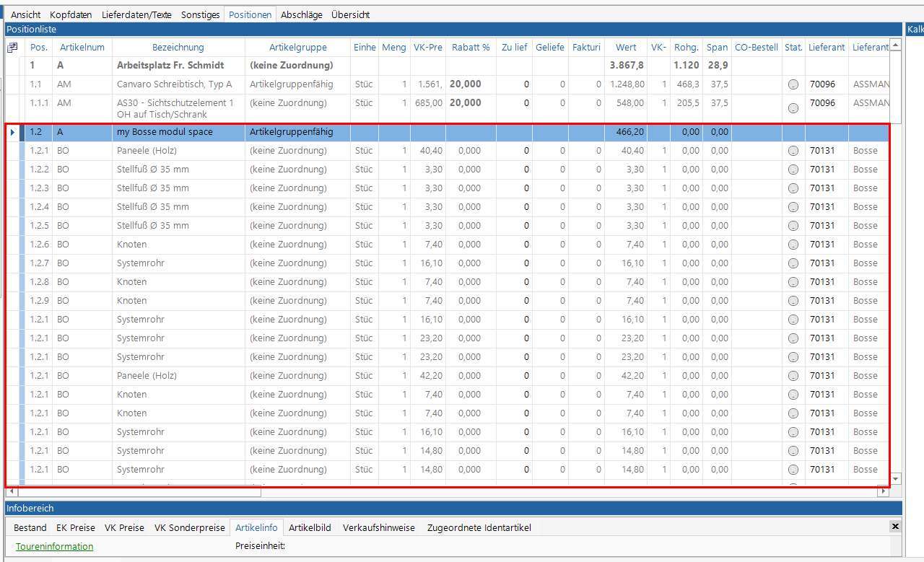Open the column chooser icon in grid header
Image resolution: width=924 pixels, height=562 pixels.
12,48
